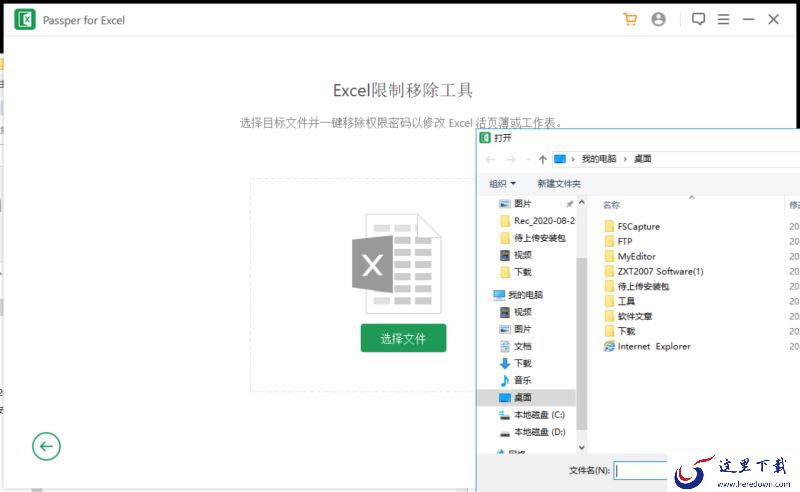Viewport: 800px width, 492px height.
Task: Click the 我的电脑 computer icon in tree
Action: tap(499, 294)
